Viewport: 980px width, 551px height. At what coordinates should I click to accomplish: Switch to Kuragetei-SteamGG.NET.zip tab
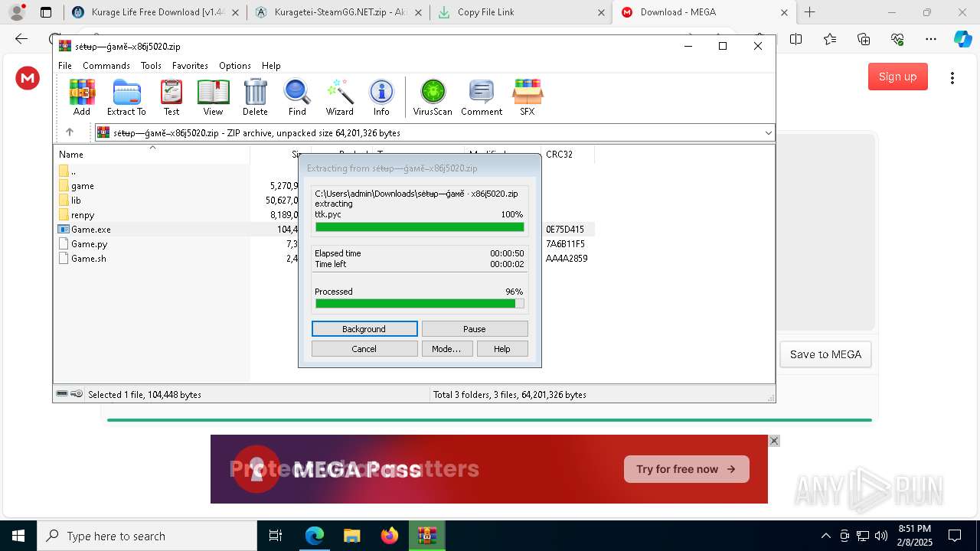pos(337,12)
